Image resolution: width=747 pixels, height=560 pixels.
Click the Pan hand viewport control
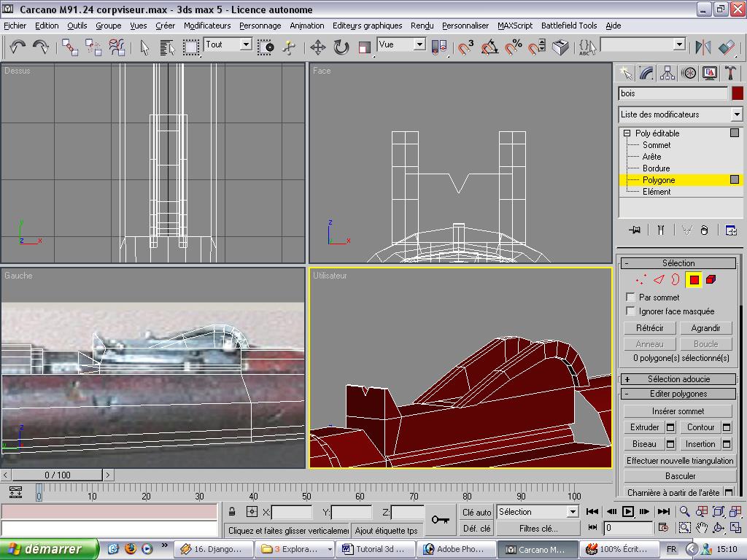click(x=701, y=528)
